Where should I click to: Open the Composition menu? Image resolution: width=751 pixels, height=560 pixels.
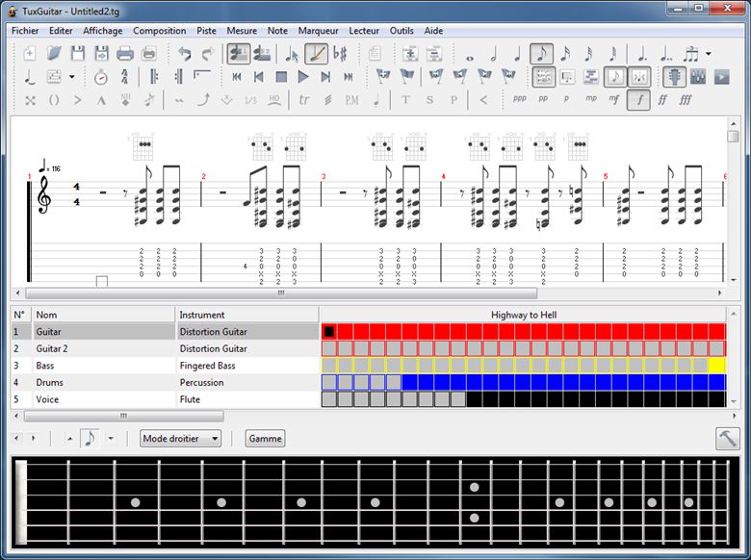click(x=160, y=31)
